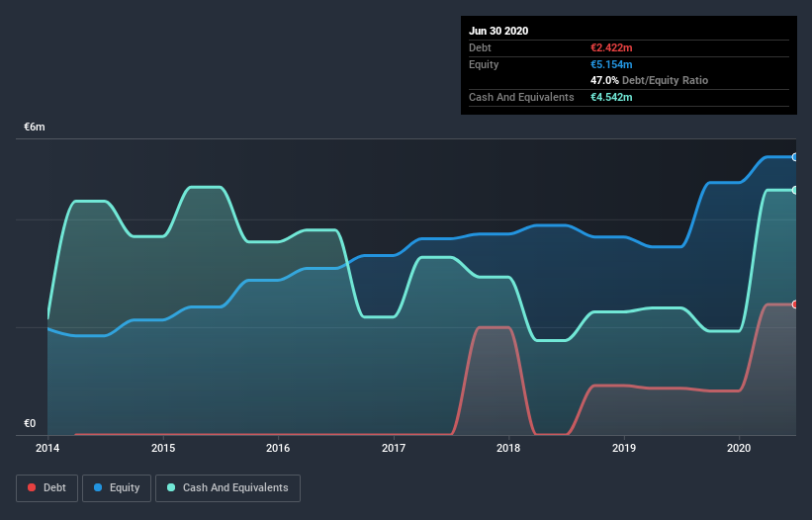Toggle the Cash And Equivalents legend button
This screenshot has height=520, width=812.
[227, 488]
